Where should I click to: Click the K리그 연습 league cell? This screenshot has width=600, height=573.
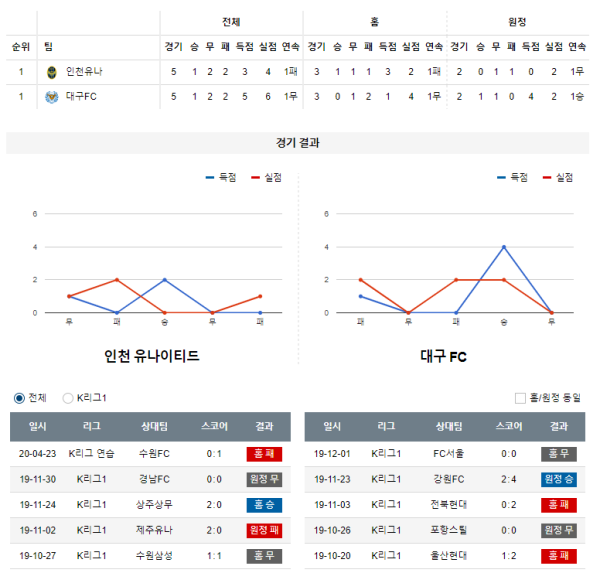click(x=91, y=454)
